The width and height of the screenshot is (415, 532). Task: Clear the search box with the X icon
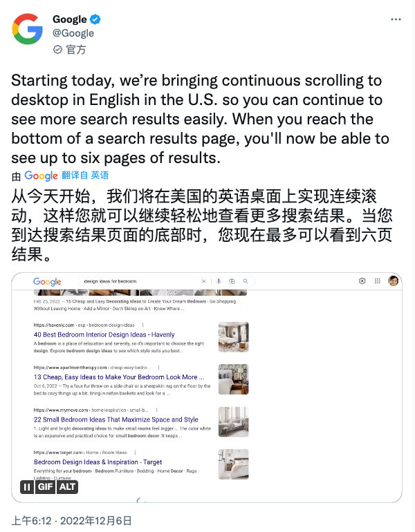[x=204, y=281]
